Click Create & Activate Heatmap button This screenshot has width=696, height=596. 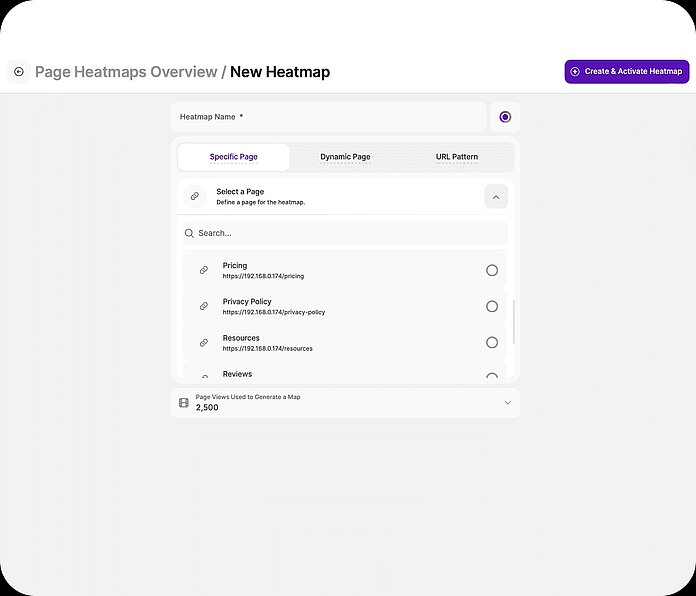(626, 72)
